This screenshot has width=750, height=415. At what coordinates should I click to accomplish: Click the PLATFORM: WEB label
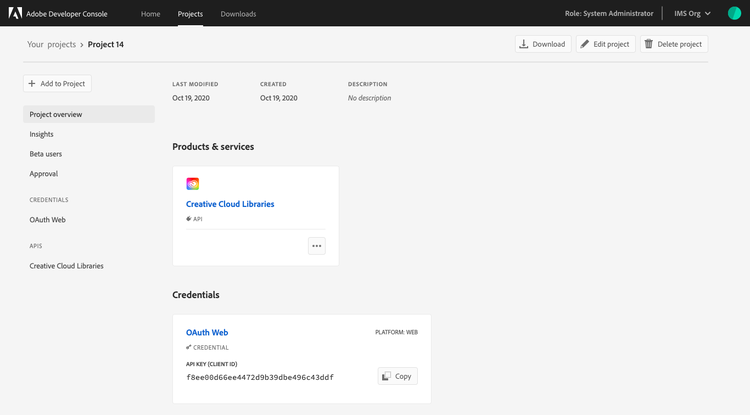(397, 332)
